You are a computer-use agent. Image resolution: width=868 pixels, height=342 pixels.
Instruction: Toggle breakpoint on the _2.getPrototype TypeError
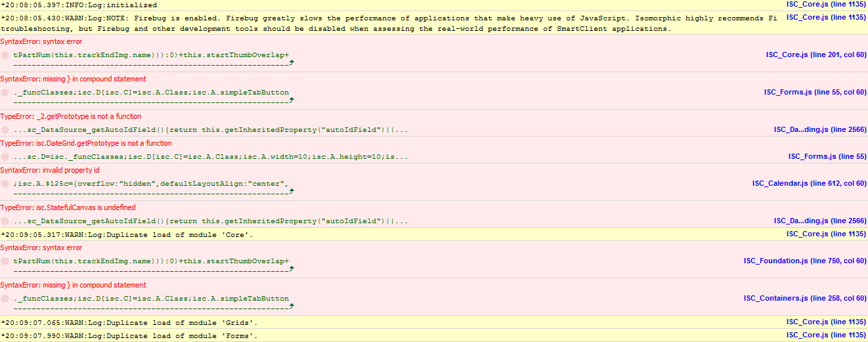(x=5, y=130)
